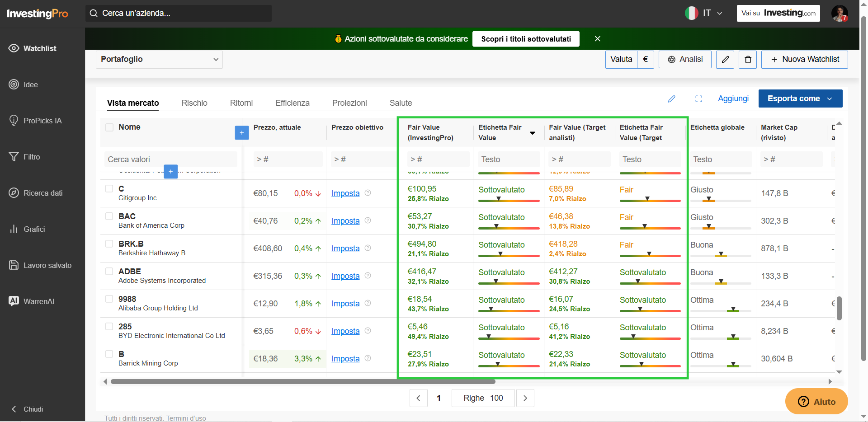Switch to the Rischio tab
This screenshot has width=868, height=422.
(194, 103)
